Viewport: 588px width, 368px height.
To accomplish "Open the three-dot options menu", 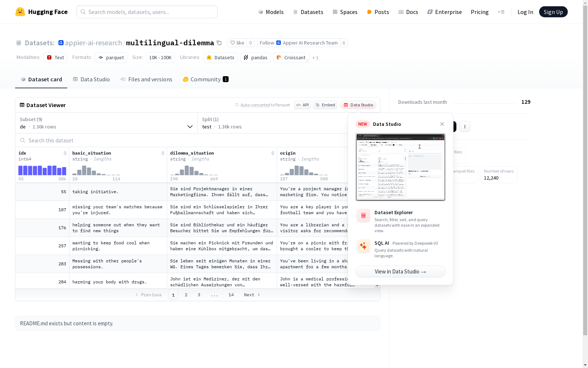I will tap(465, 127).
